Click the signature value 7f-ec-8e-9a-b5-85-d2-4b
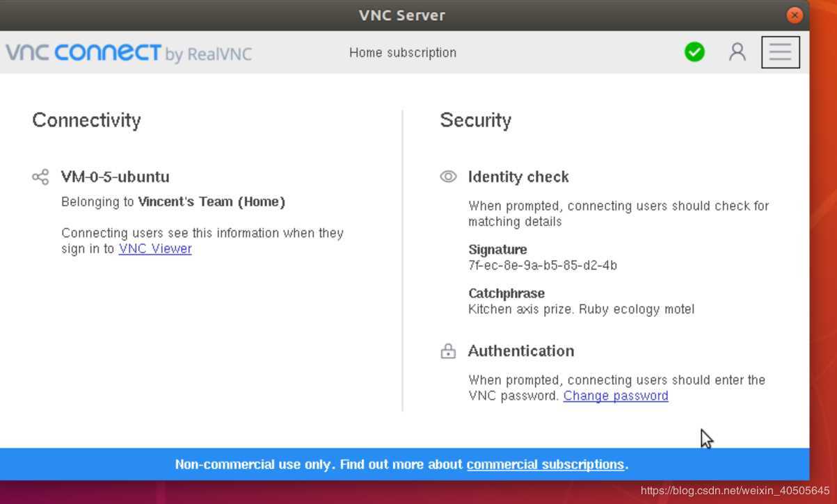Viewport: 837px width, 504px height. coord(543,266)
